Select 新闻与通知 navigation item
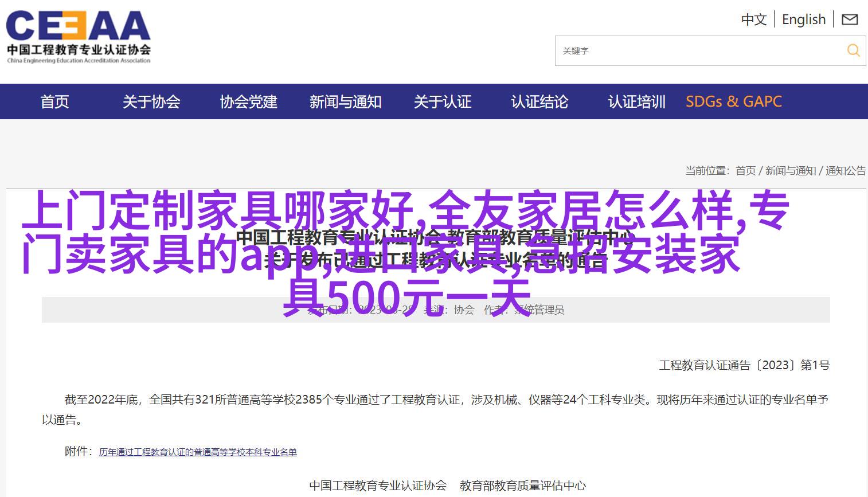The image size is (868, 497). click(x=345, y=102)
